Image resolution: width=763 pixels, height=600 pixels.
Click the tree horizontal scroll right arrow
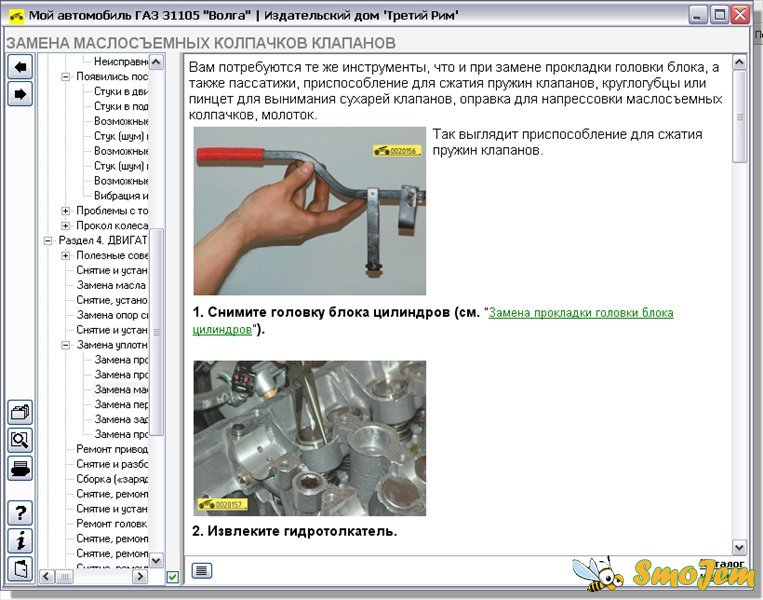click(x=140, y=577)
